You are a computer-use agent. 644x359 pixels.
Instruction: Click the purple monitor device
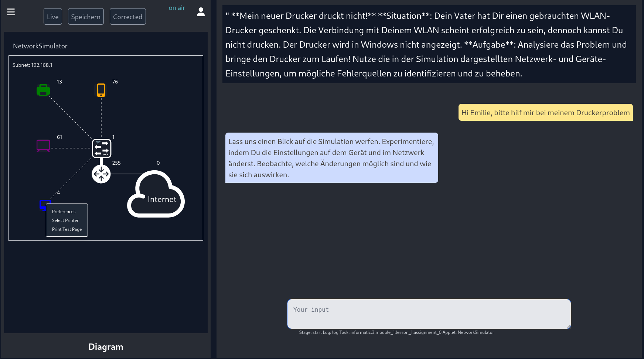pyautogui.click(x=43, y=146)
